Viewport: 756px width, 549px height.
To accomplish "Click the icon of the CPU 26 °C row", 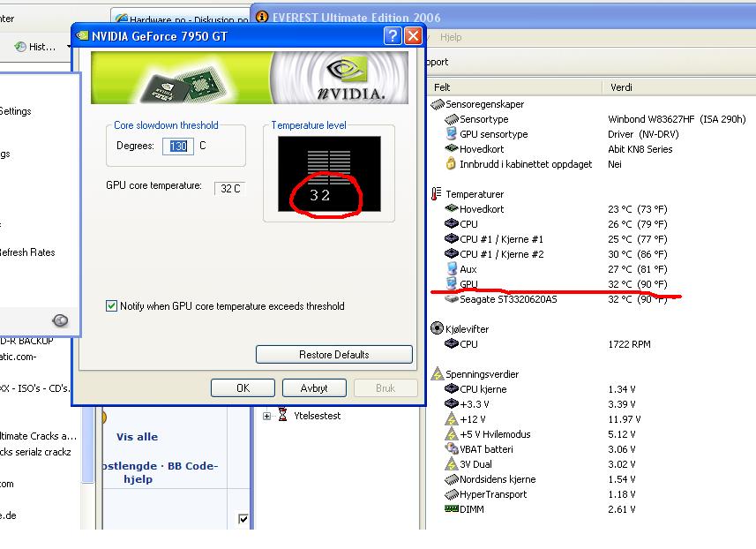I will (x=452, y=223).
